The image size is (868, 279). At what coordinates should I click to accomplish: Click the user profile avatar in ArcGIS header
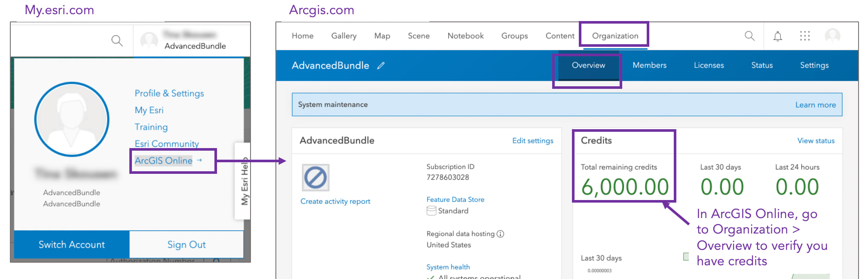click(832, 36)
